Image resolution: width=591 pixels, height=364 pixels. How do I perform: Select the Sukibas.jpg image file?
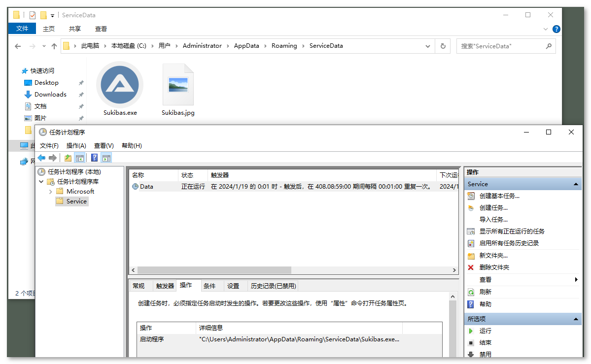coord(178,85)
